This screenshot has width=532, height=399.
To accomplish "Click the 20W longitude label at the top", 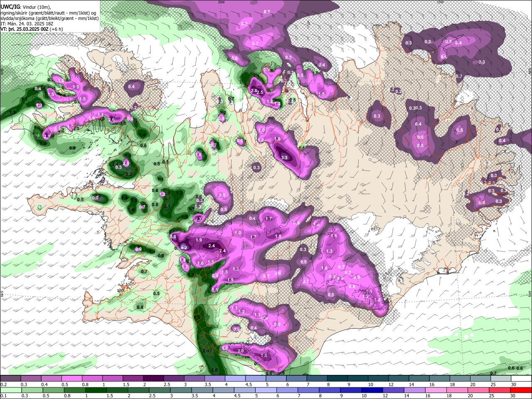I will click(221, 2).
